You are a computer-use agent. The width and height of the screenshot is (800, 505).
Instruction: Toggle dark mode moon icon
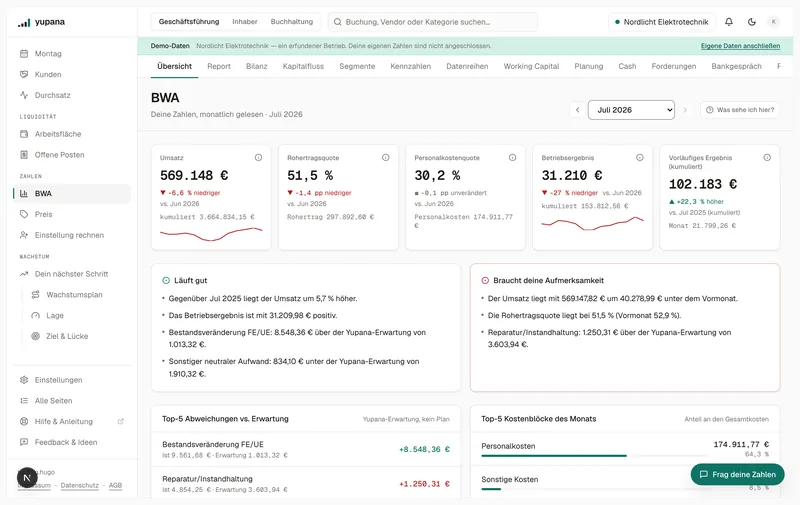coord(752,22)
